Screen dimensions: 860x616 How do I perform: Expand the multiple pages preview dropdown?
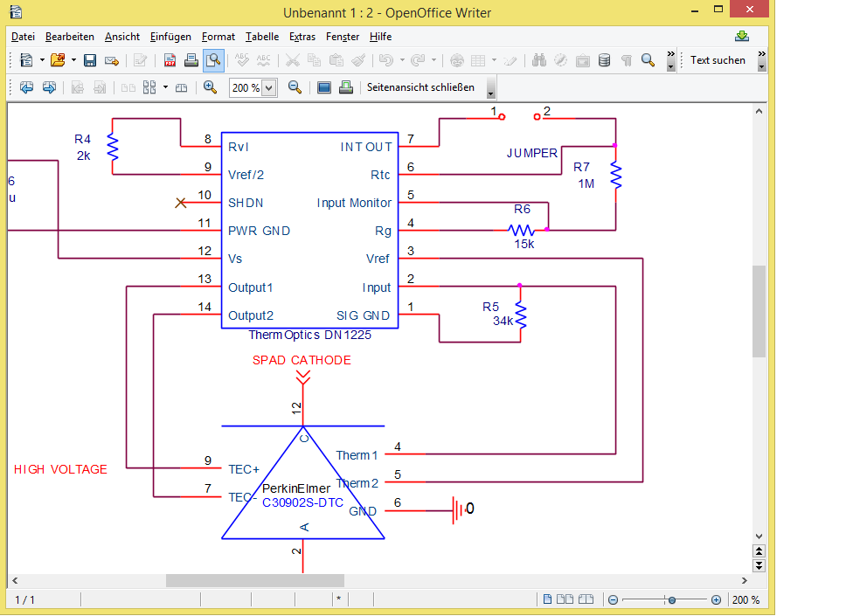point(165,87)
